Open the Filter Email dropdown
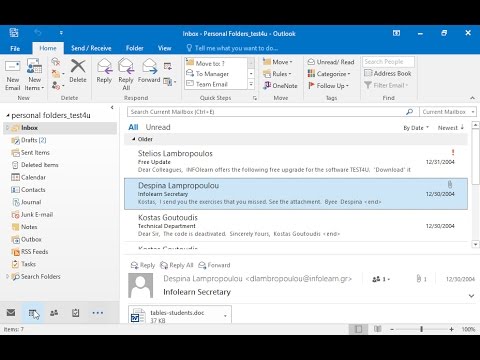Screen dimensions: 480x360 click(386, 85)
